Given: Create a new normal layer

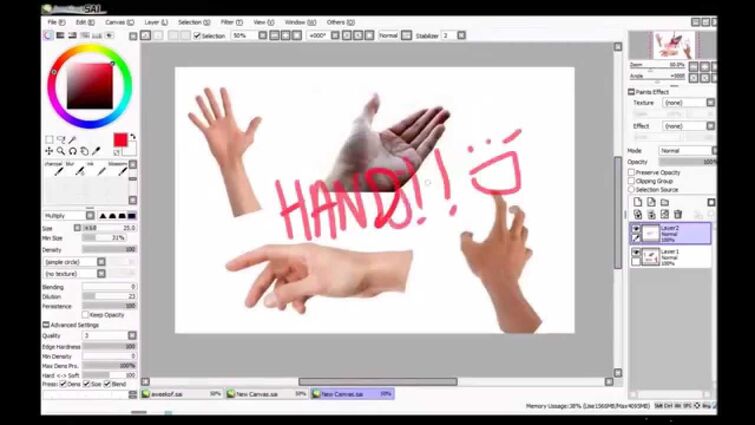Looking at the screenshot, I should 638,202.
